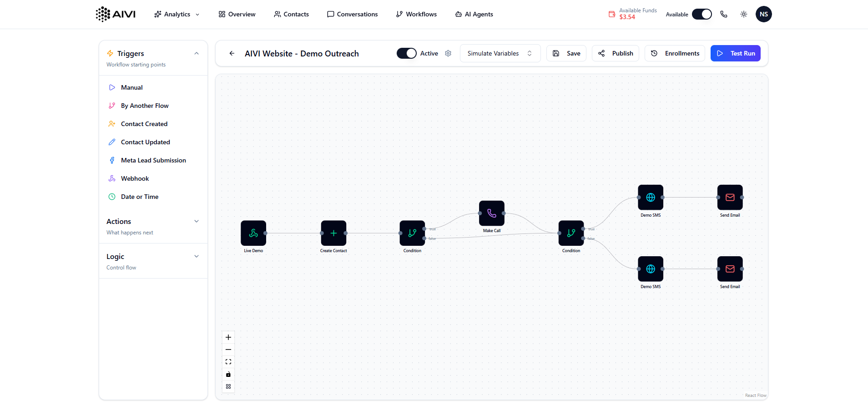Screen dimensions: 868x411
Task: Click the Make Call node icon
Action: click(491, 213)
